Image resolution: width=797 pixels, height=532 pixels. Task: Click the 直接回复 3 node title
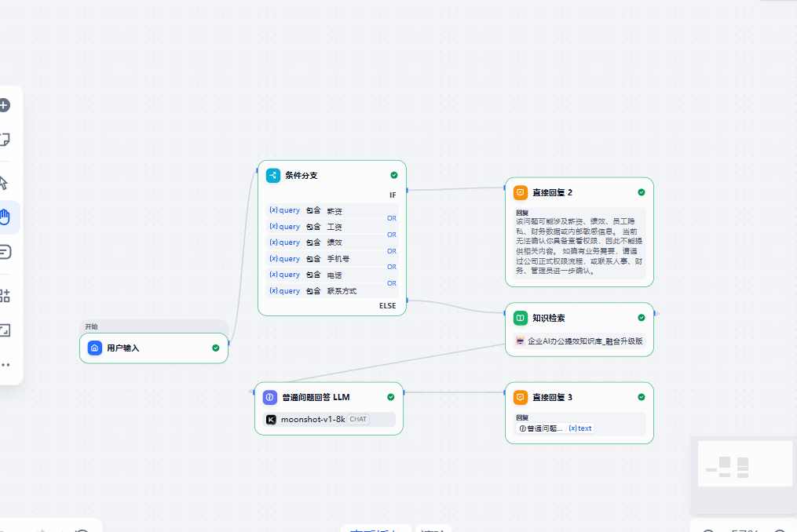click(553, 397)
